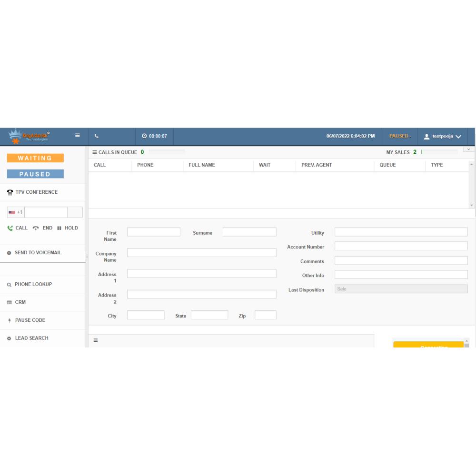Click the Account Number input field
This screenshot has width=476, height=476.
point(401,246)
